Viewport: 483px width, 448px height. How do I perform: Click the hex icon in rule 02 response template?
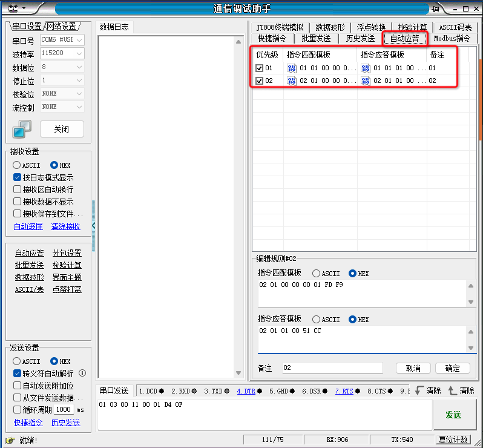point(366,81)
